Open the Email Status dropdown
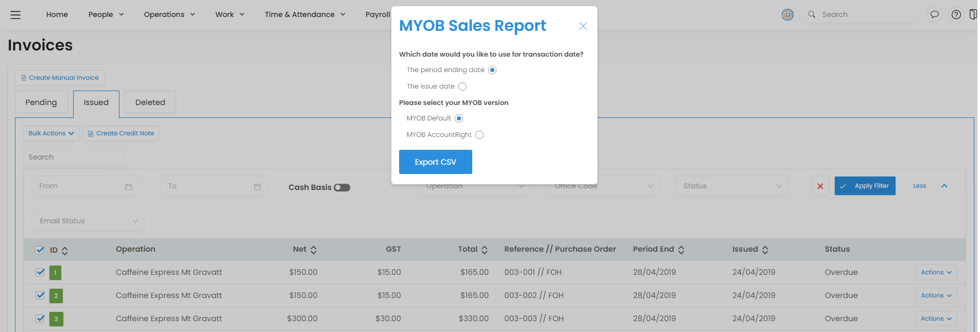The image size is (980, 332). pos(88,221)
